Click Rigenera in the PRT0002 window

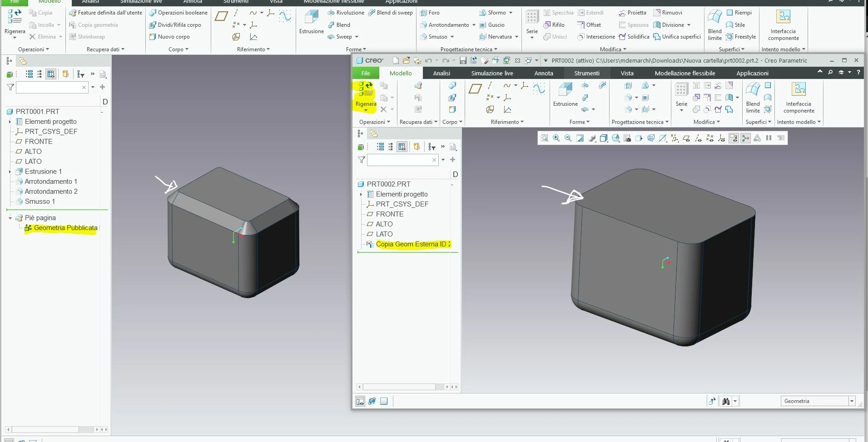[x=366, y=96]
